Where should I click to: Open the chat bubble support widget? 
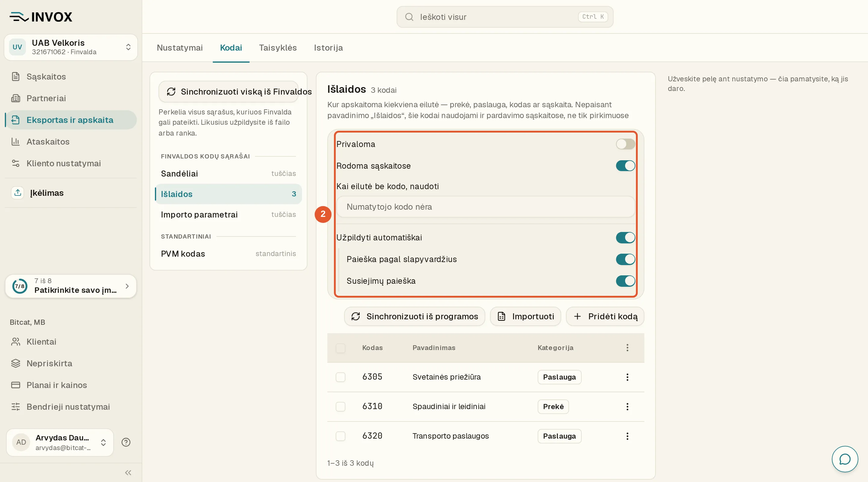point(845,459)
